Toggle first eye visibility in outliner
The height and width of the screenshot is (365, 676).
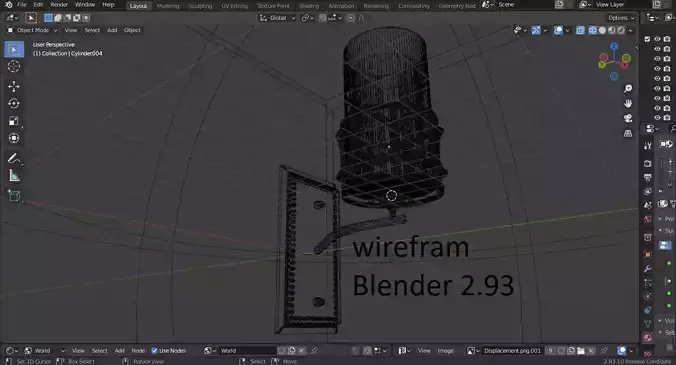[657, 39]
